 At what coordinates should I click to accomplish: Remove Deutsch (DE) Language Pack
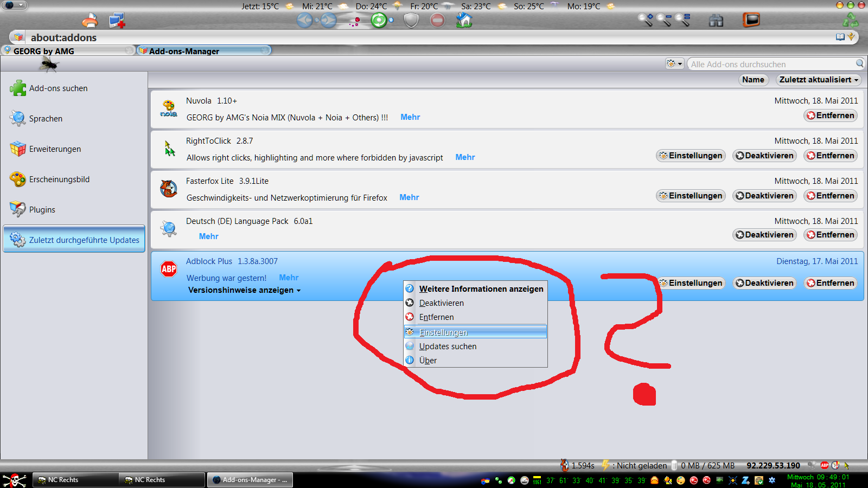pos(831,235)
